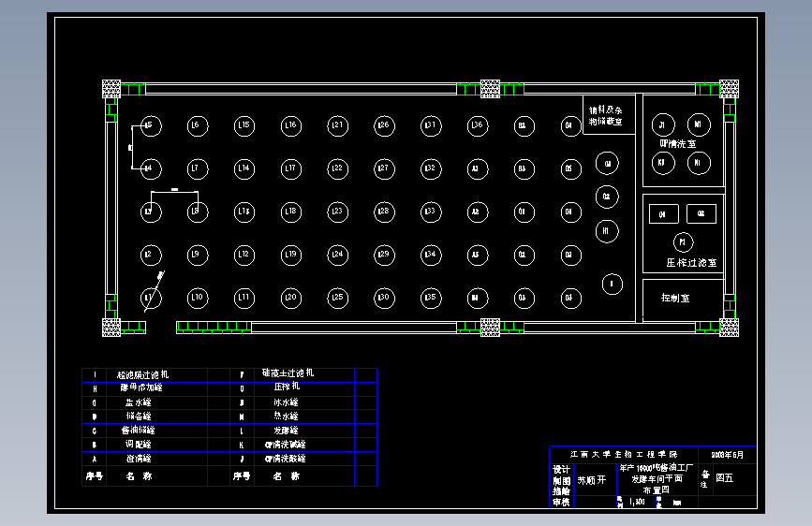This screenshot has width=812, height=526.
Task: Click title block cell 图五
Action: pyautogui.click(x=725, y=478)
